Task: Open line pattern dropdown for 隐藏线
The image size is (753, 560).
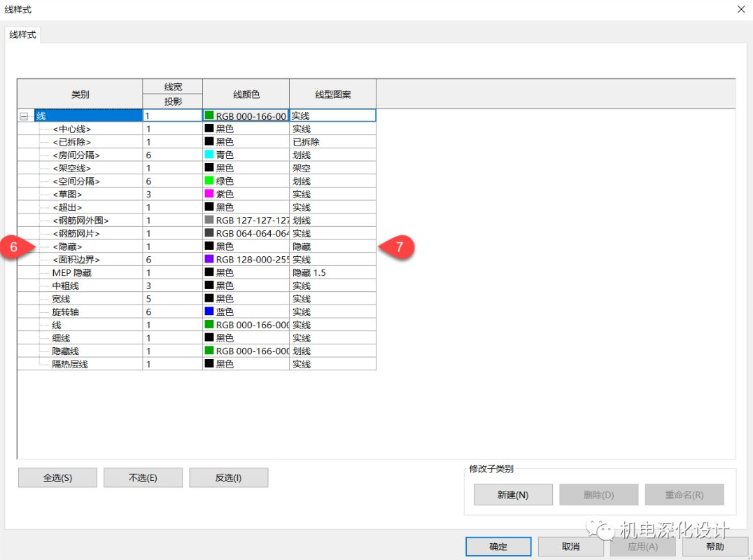Action: click(x=332, y=351)
